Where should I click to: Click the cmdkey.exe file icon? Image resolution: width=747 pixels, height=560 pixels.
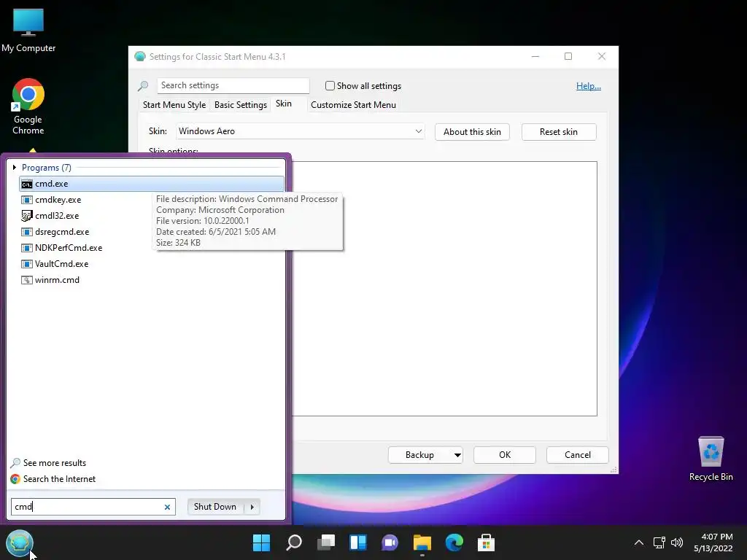coord(27,200)
